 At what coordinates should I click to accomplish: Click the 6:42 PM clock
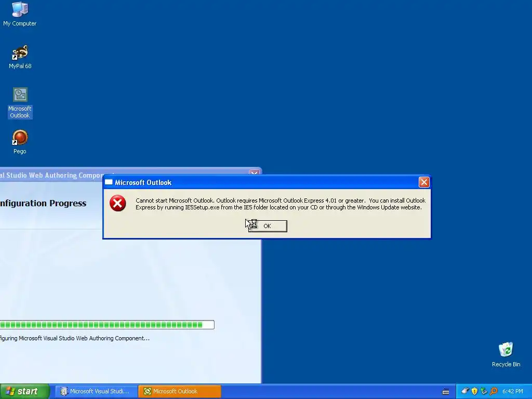tap(513, 391)
